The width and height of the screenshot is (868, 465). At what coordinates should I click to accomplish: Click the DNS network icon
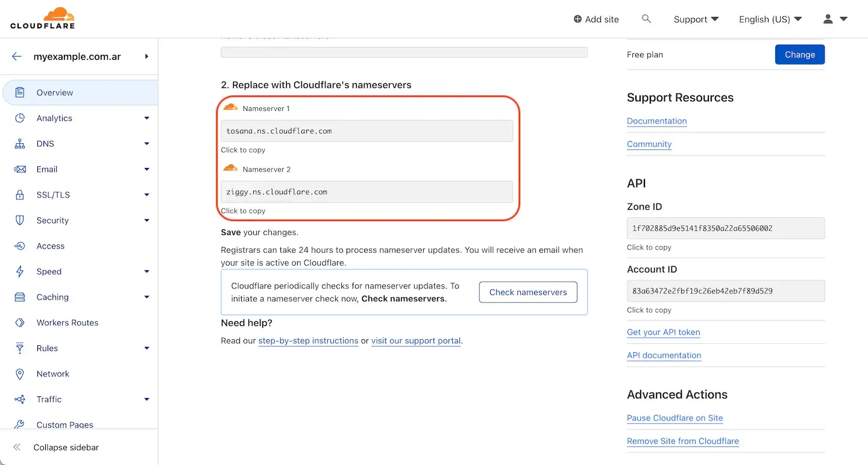pyautogui.click(x=20, y=144)
